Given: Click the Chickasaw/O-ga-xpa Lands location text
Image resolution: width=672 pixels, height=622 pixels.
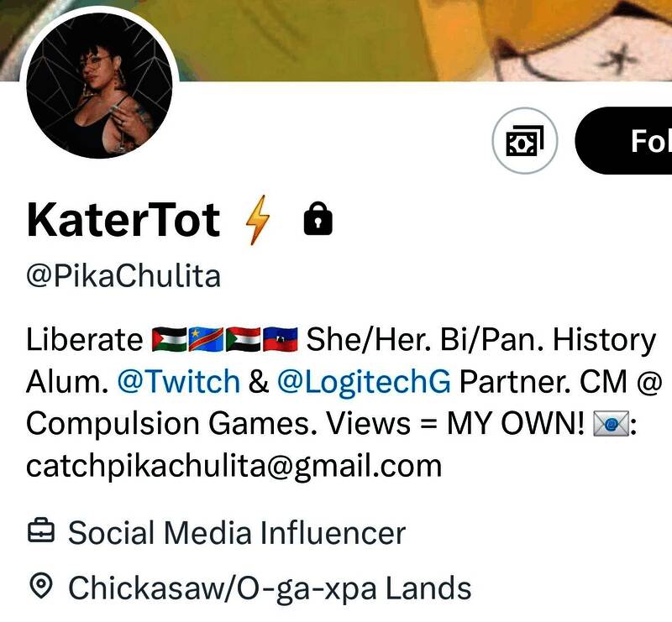Looking at the screenshot, I should coord(270,588).
